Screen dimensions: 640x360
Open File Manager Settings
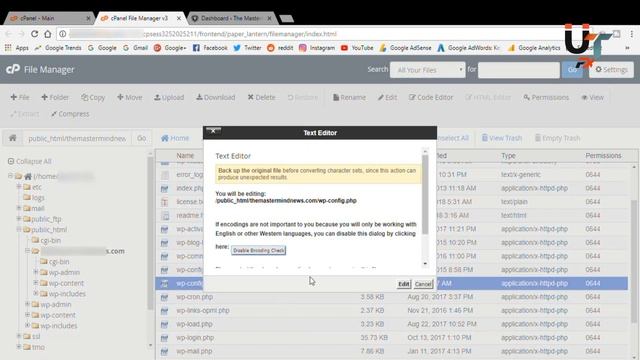pos(611,70)
